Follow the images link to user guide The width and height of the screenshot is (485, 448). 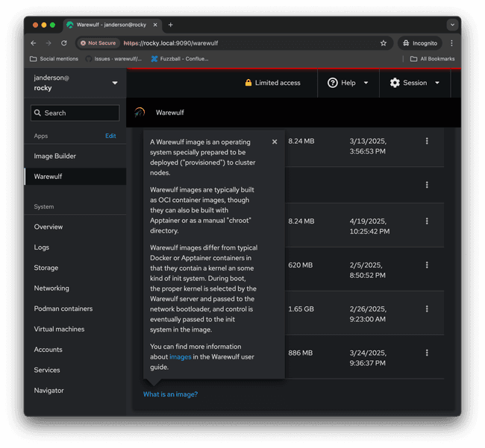(181, 357)
